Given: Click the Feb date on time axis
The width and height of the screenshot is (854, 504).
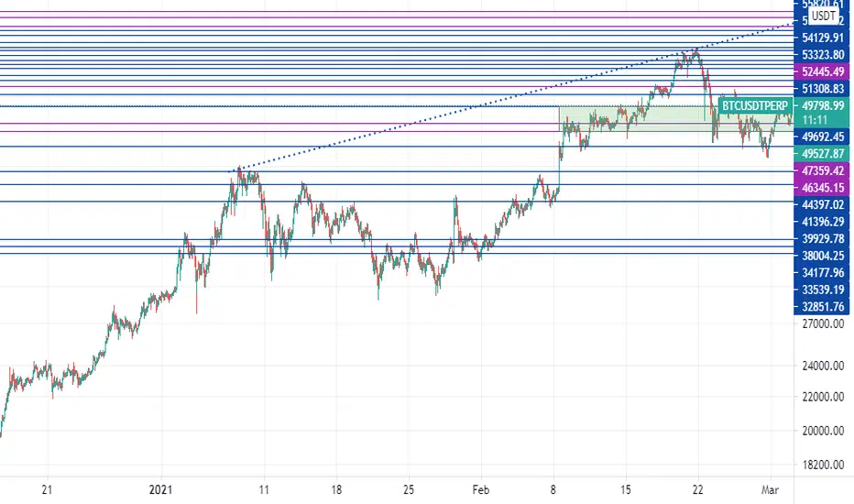Looking at the screenshot, I should tap(481, 490).
